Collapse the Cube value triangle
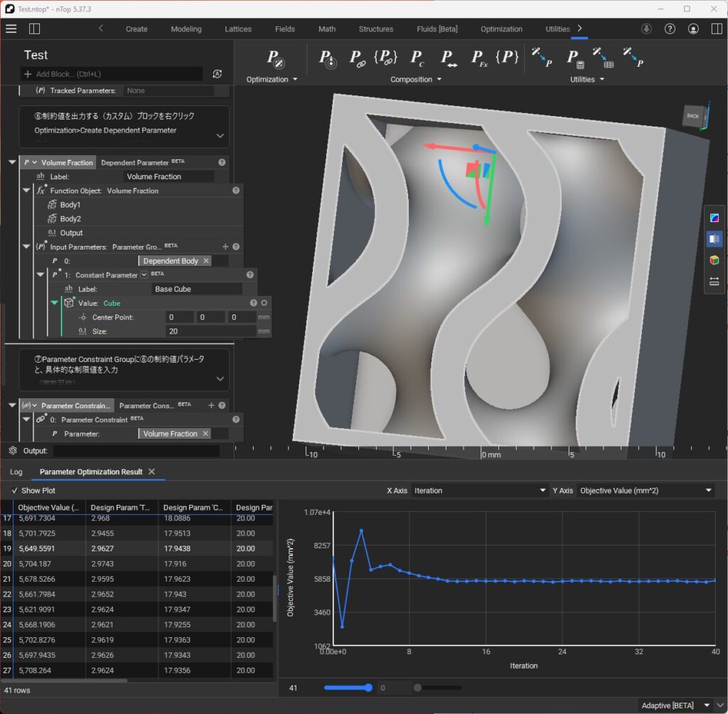Screen dimensions: 728x714 click(55, 303)
